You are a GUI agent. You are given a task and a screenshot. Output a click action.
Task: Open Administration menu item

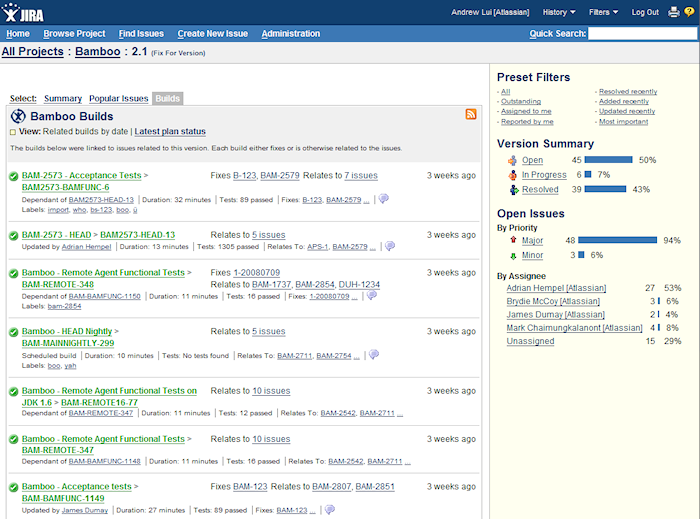pos(291,33)
